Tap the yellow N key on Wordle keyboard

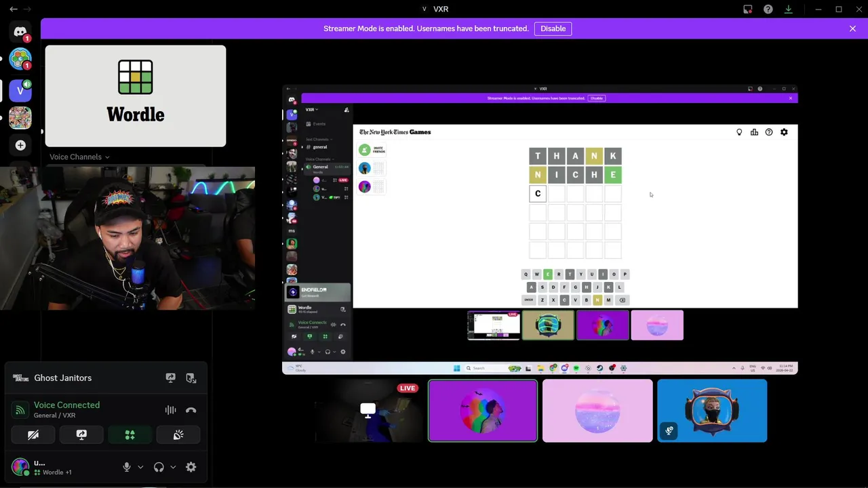click(597, 300)
